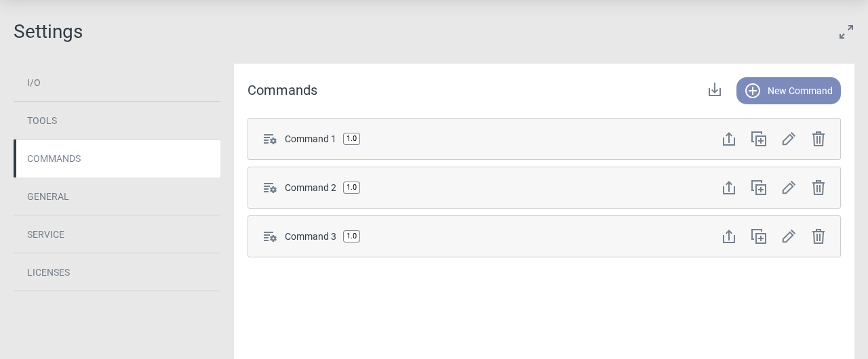The image size is (868, 359).
Task: Create a New Command
Action: [789, 91]
